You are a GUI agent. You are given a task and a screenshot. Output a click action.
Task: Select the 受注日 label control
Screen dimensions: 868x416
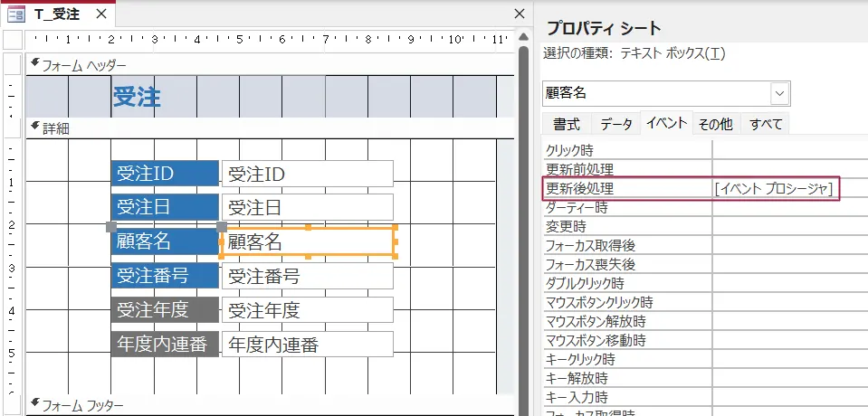point(165,207)
